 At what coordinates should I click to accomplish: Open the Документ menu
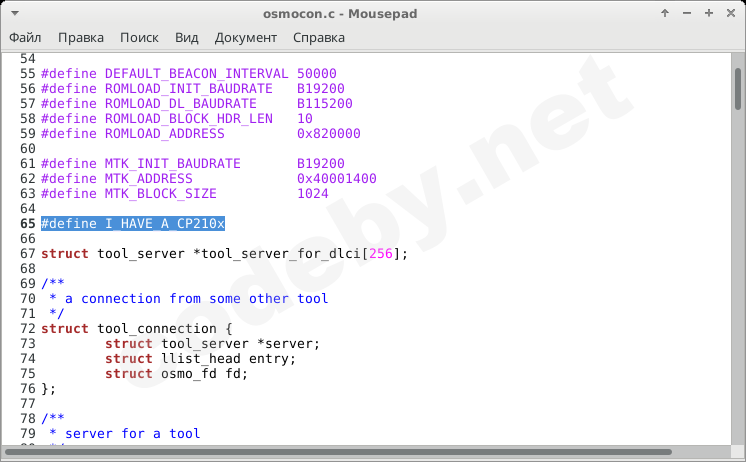[x=245, y=38]
